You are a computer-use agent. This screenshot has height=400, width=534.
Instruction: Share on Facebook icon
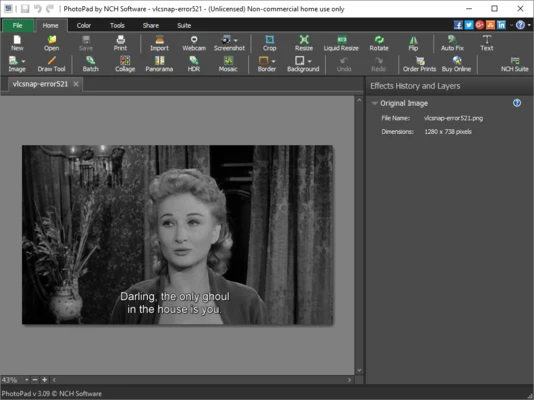458,25
